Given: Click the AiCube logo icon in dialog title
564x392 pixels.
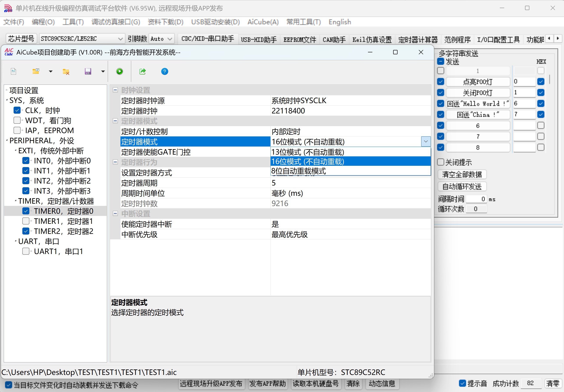Looking at the screenshot, I should click(9, 52).
